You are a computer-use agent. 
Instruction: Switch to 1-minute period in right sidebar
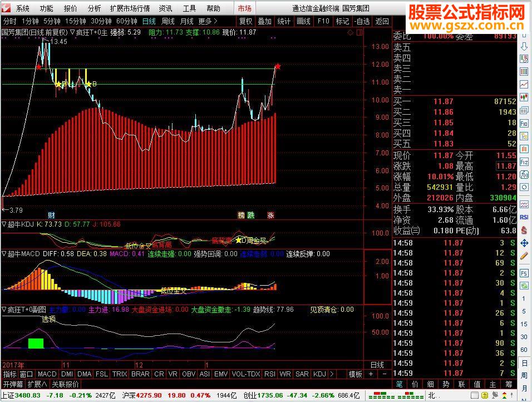[x=524, y=298]
